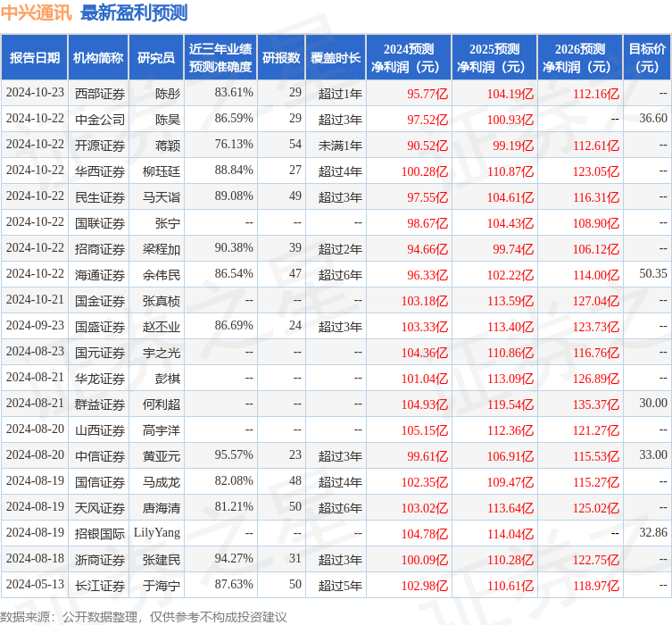Click 2024 forecast 95.77亿
The image size is (672, 625).
click(x=427, y=94)
